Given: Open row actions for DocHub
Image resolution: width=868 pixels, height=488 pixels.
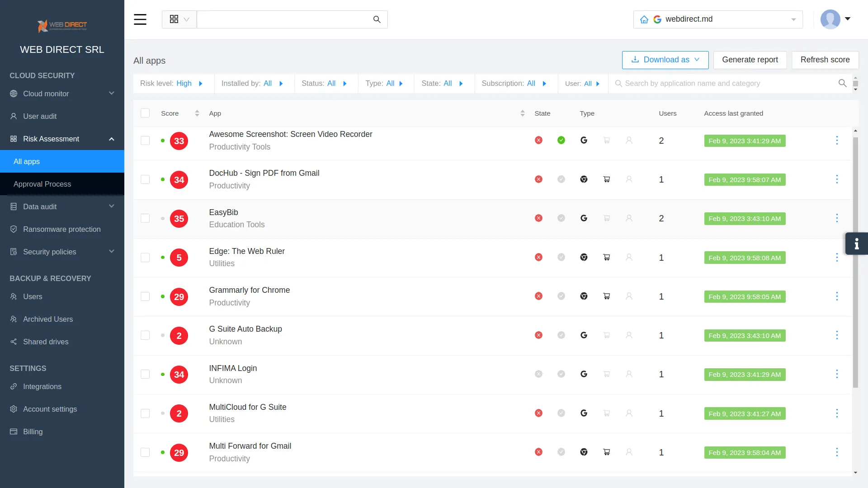Looking at the screenshot, I should click(x=837, y=179).
